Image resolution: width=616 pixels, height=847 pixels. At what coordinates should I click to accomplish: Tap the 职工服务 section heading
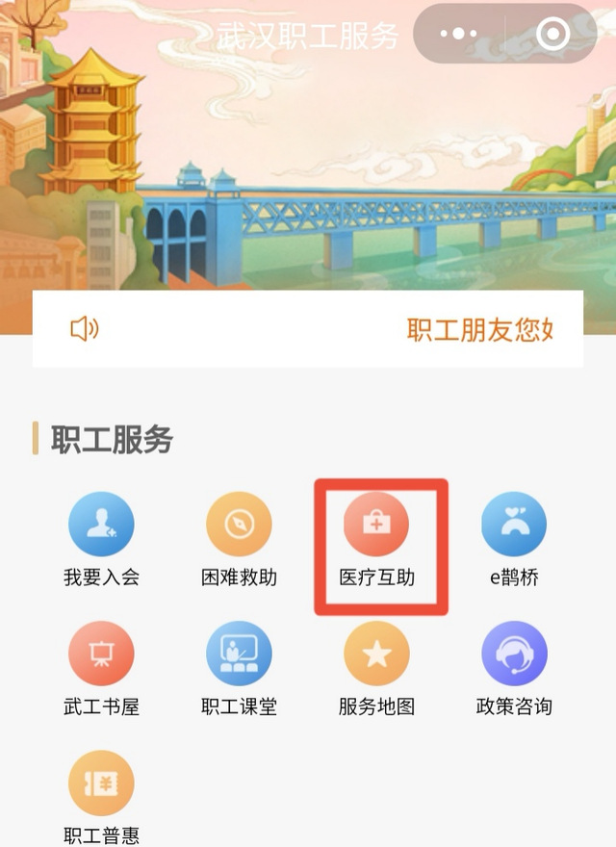click(112, 439)
